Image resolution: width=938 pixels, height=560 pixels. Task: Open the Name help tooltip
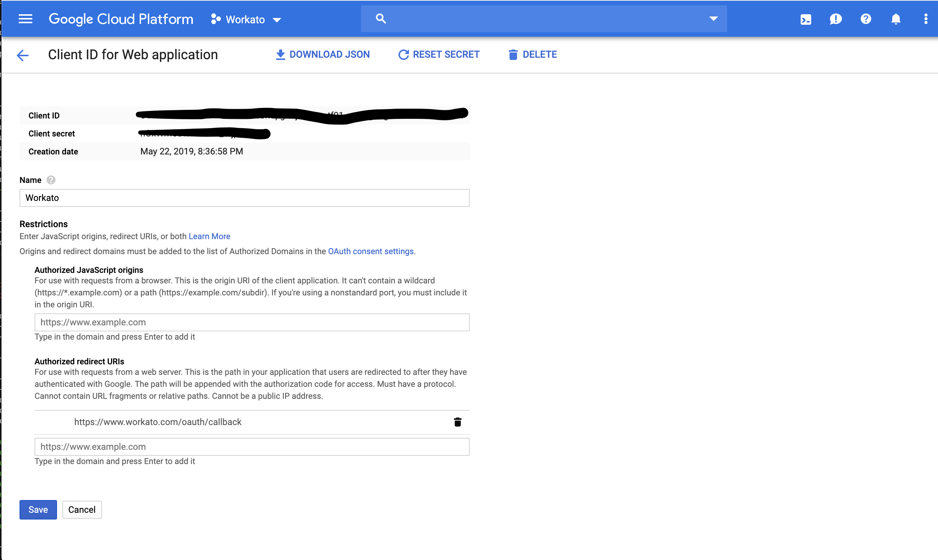coord(51,180)
